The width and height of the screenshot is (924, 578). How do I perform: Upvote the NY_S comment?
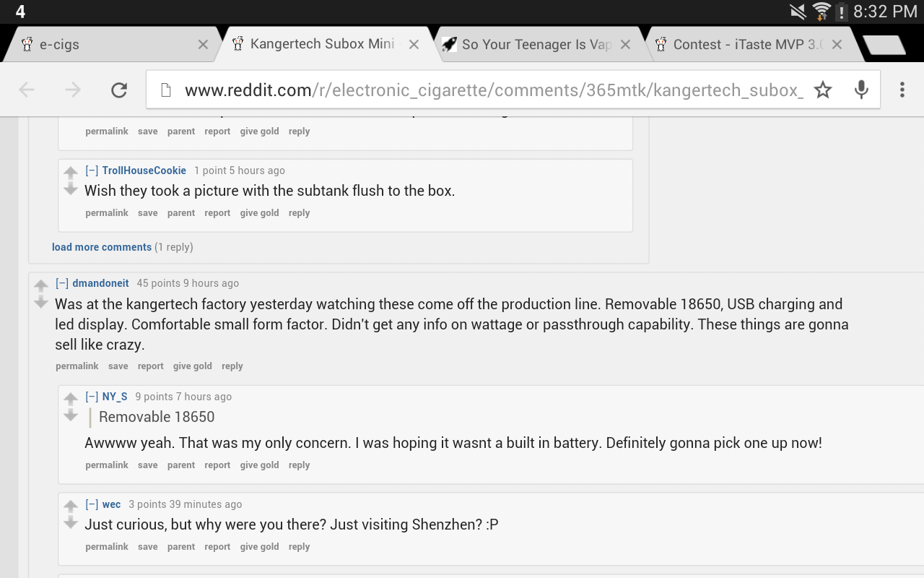click(x=70, y=398)
